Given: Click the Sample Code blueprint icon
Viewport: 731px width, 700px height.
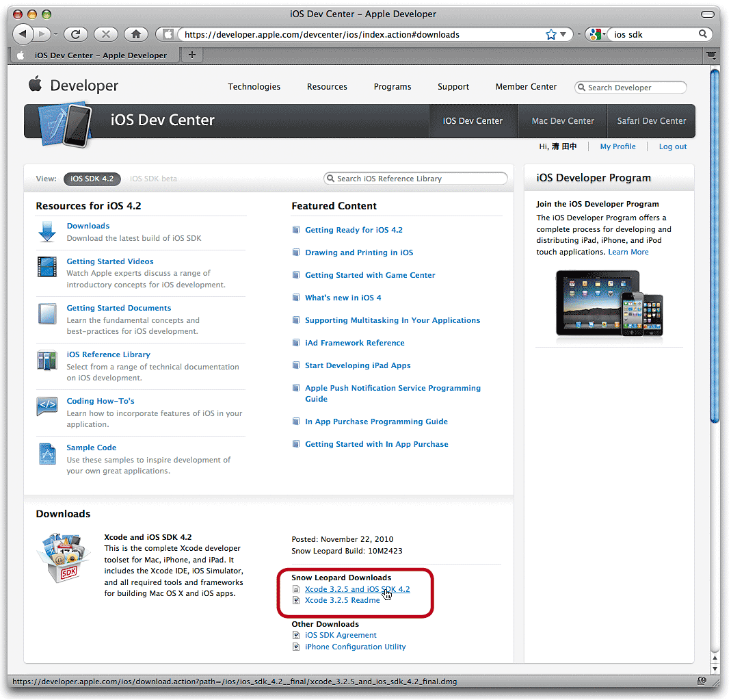Looking at the screenshot, I should pyautogui.click(x=47, y=454).
